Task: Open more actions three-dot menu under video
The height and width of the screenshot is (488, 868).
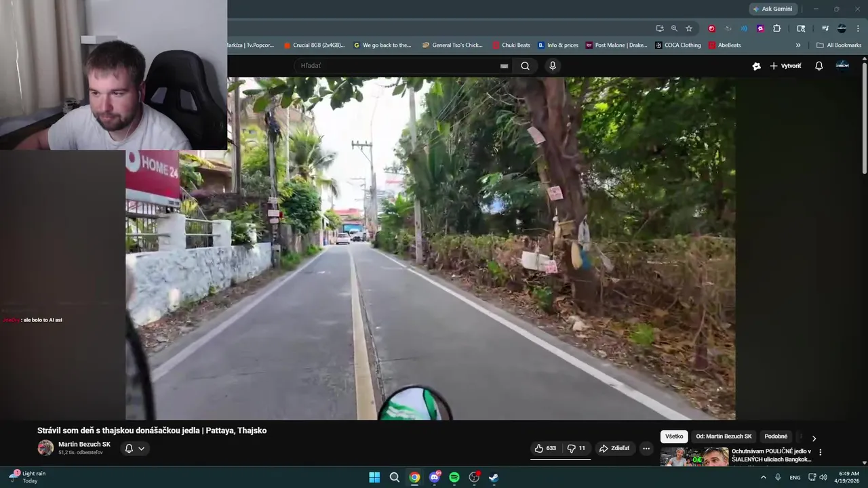Action: (646, 448)
